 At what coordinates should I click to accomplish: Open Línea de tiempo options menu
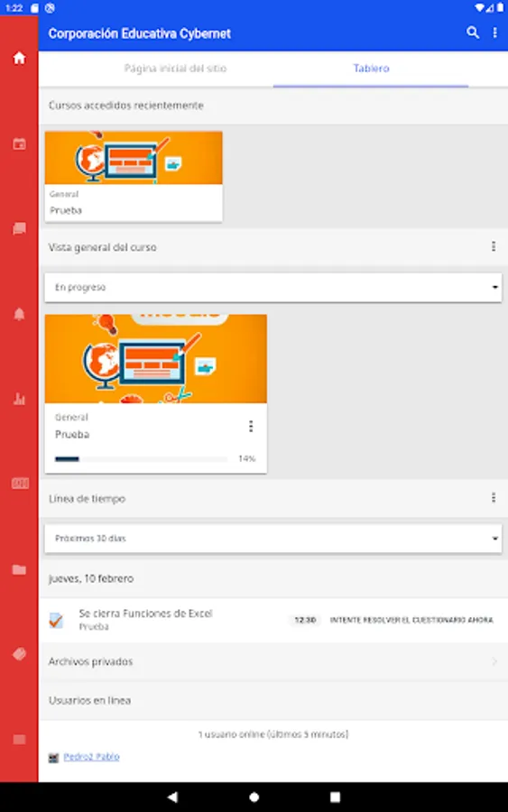(x=494, y=498)
